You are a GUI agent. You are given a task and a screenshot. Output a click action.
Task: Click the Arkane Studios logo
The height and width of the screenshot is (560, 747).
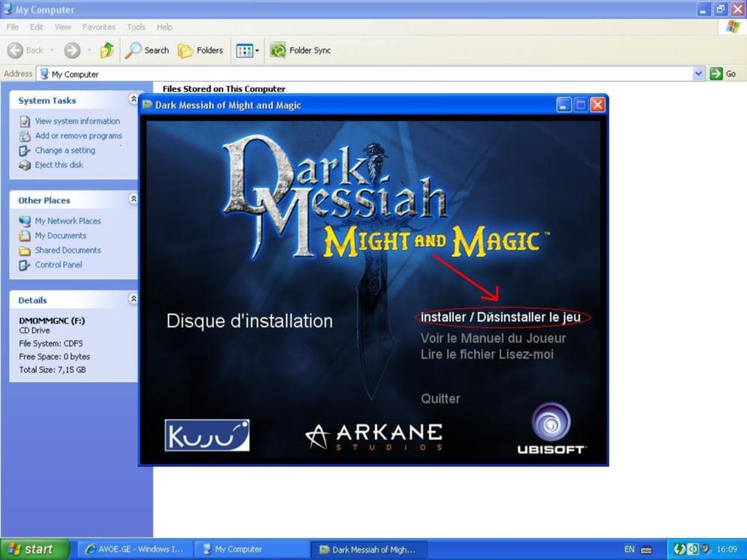(374, 436)
